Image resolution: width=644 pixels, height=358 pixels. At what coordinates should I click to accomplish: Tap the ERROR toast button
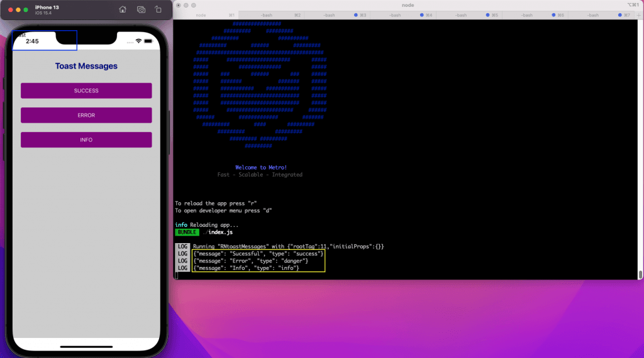[86, 116]
